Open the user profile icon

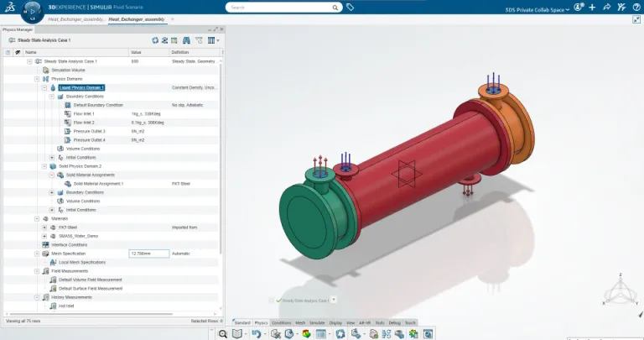click(x=579, y=7)
